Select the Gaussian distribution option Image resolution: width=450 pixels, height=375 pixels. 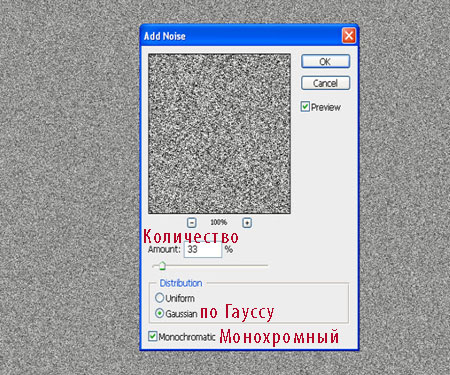[160, 313]
